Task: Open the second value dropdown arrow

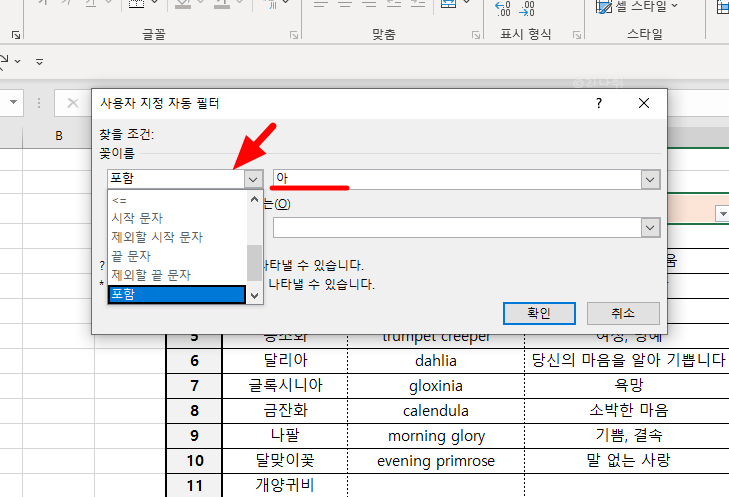Action: click(650, 228)
